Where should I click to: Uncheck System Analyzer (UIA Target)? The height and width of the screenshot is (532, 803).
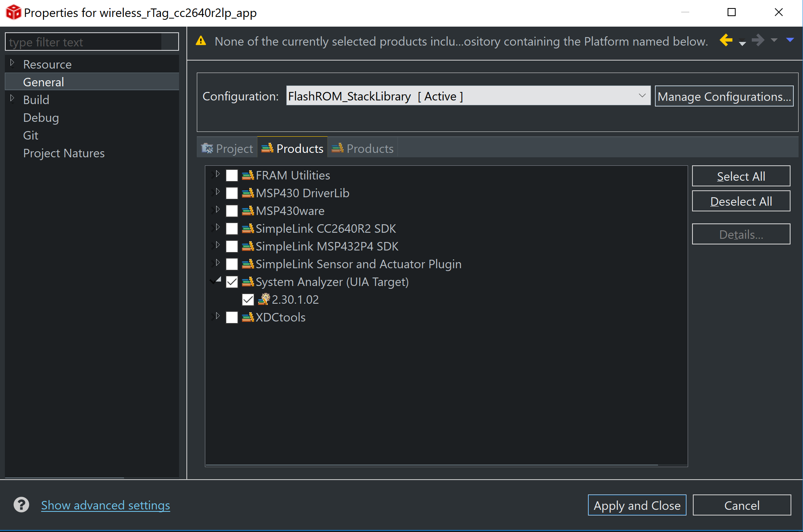click(232, 282)
